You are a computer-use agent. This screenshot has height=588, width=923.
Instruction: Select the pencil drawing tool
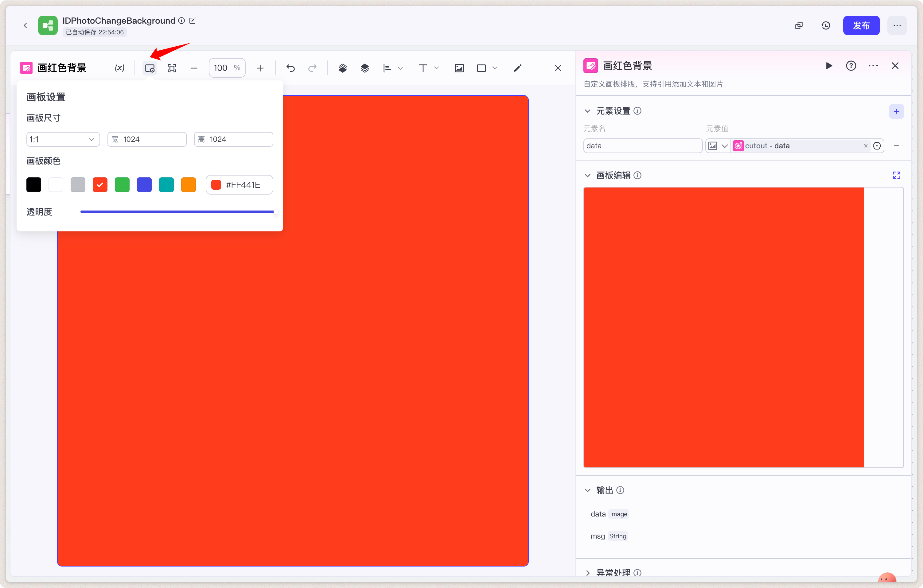coord(517,68)
